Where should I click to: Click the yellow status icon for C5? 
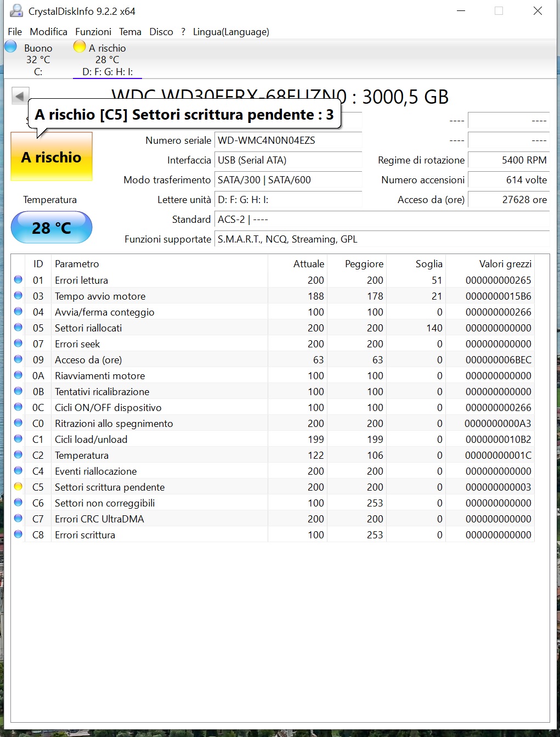point(18,487)
